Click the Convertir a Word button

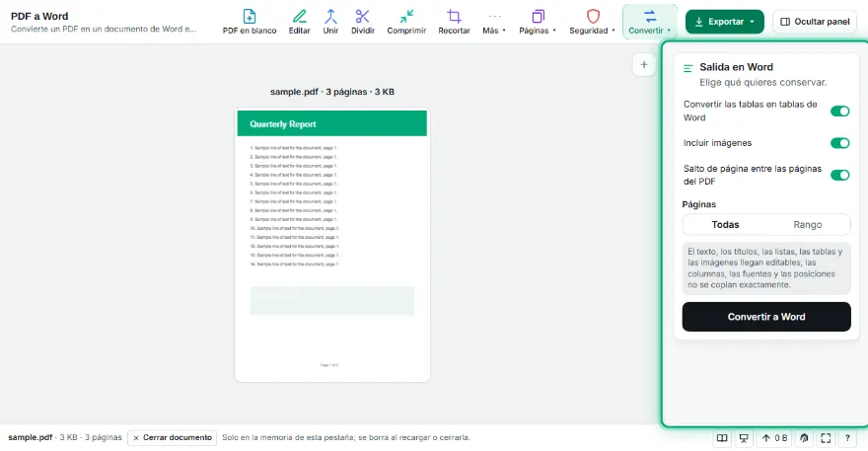766,317
